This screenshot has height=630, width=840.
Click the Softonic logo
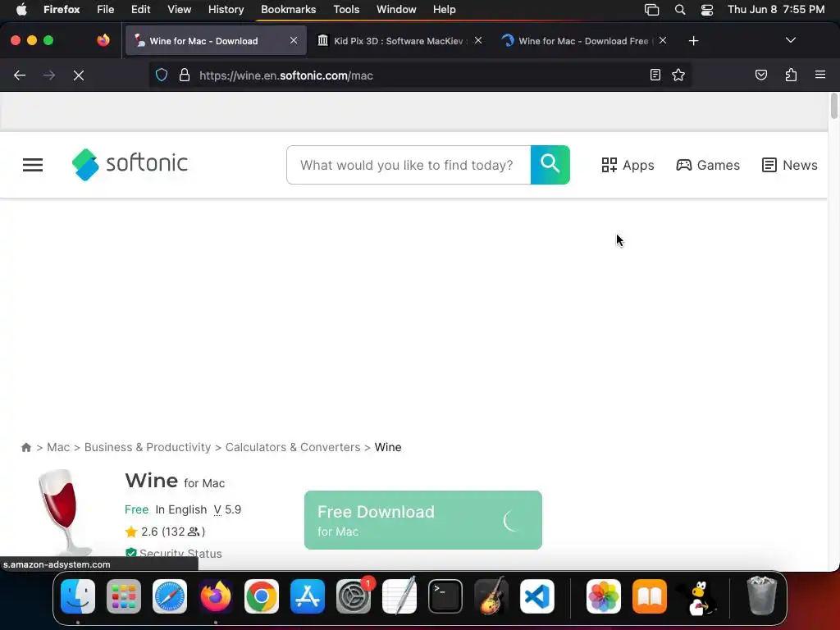(x=130, y=164)
